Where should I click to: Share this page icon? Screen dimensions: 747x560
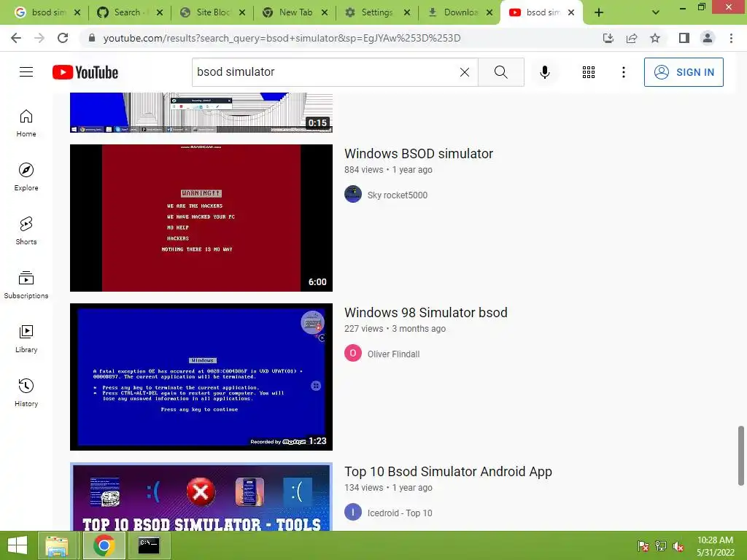coord(632,38)
